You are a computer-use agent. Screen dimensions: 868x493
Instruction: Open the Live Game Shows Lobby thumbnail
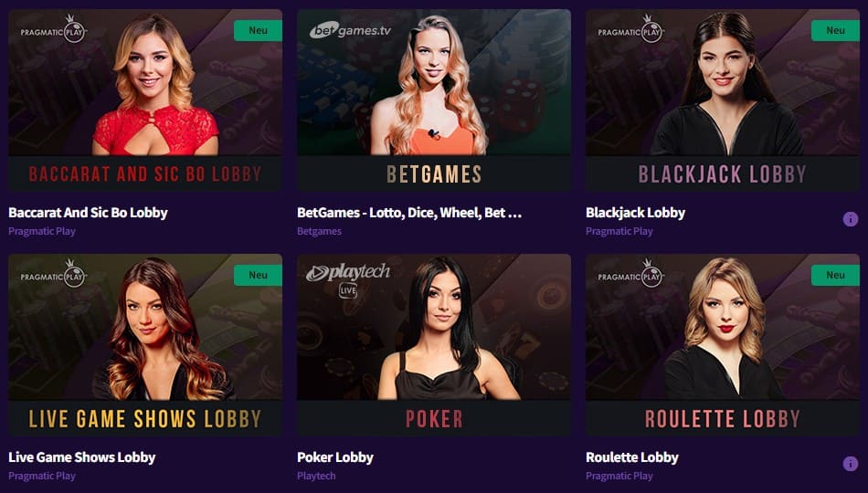145,345
